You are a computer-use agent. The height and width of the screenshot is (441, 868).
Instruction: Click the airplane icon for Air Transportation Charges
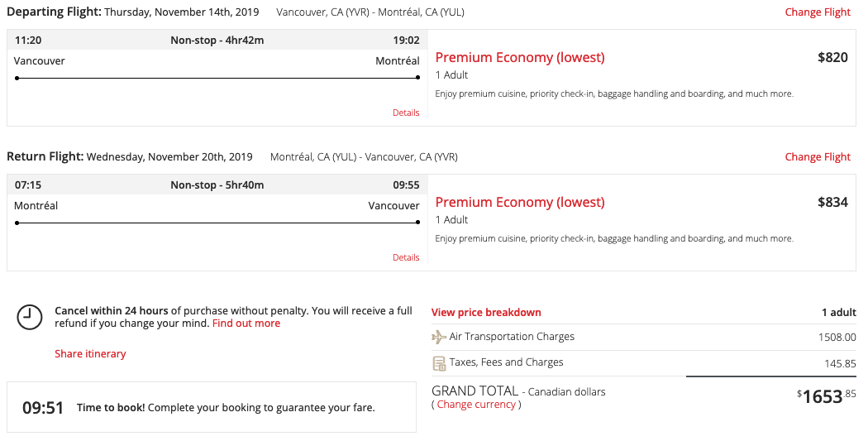coord(439,337)
